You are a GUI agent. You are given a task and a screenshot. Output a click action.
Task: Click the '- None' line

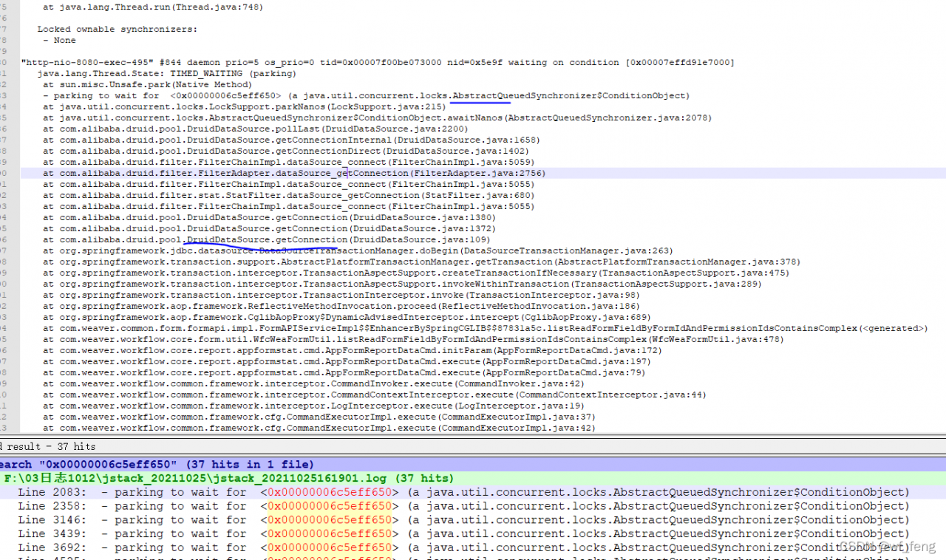pyautogui.click(x=59, y=40)
